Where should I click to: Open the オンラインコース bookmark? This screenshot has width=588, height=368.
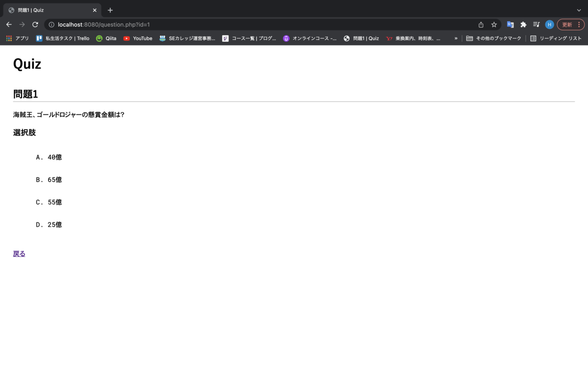click(x=310, y=38)
